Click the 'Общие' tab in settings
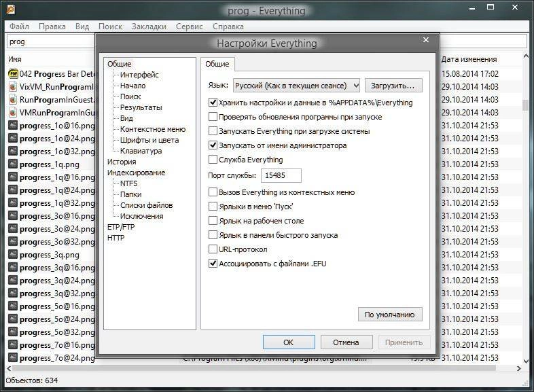 pyautogui.click(x=217, y=64)
